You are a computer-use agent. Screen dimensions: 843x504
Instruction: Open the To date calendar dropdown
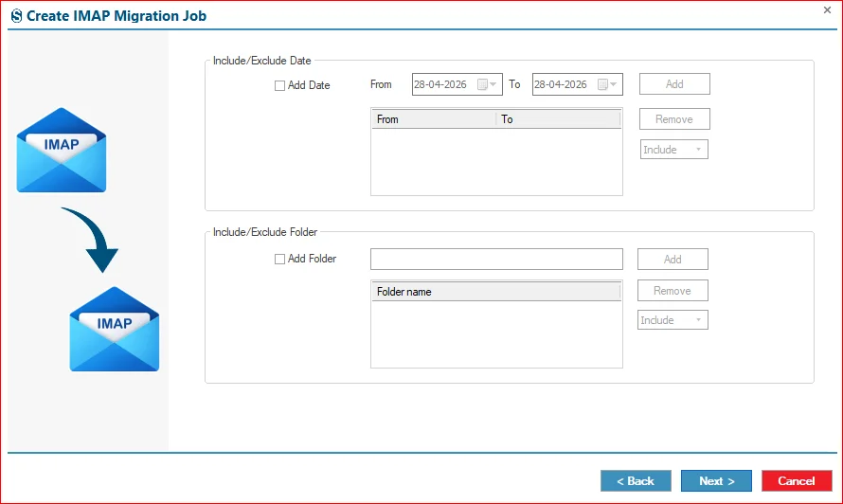608,84
